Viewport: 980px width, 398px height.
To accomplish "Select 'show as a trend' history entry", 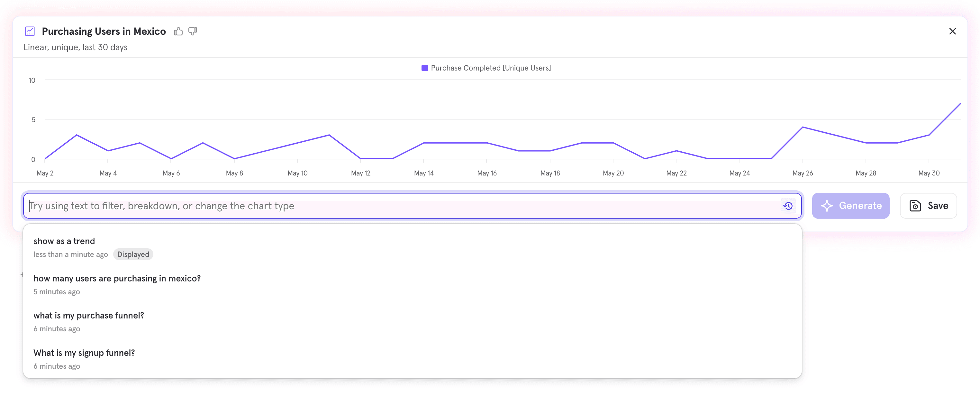I will [x=64, y=241].
